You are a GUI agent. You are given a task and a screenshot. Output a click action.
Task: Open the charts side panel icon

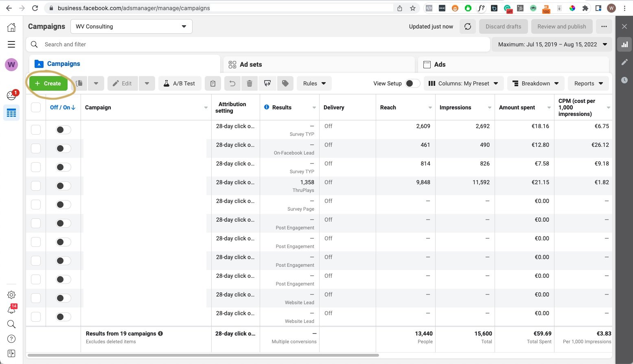(x=624, y=44)
